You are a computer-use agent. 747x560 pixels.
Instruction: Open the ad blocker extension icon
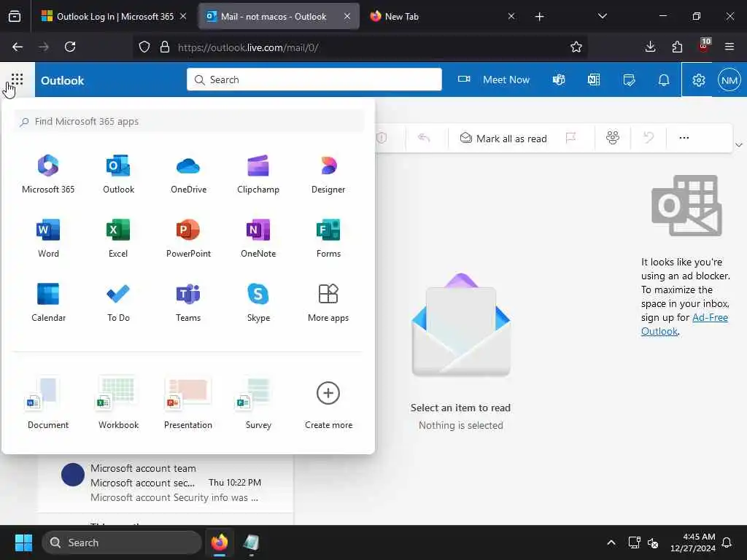(x=704, y=46)
